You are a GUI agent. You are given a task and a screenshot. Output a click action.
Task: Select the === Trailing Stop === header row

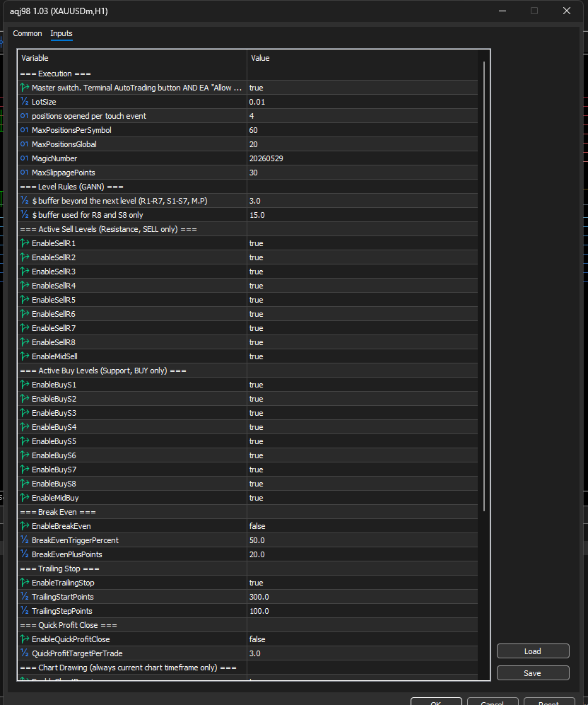(x=247, y=569)
